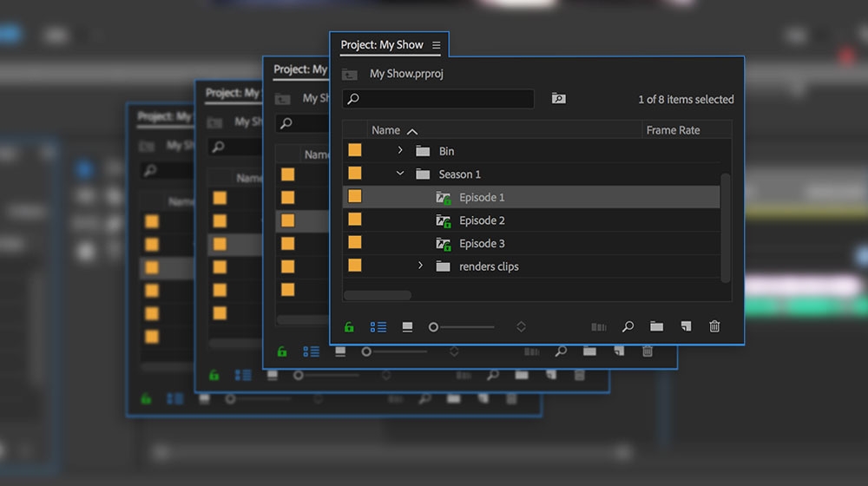
Task: Click the Frame Rate column header
Action: tap(674, 130)
